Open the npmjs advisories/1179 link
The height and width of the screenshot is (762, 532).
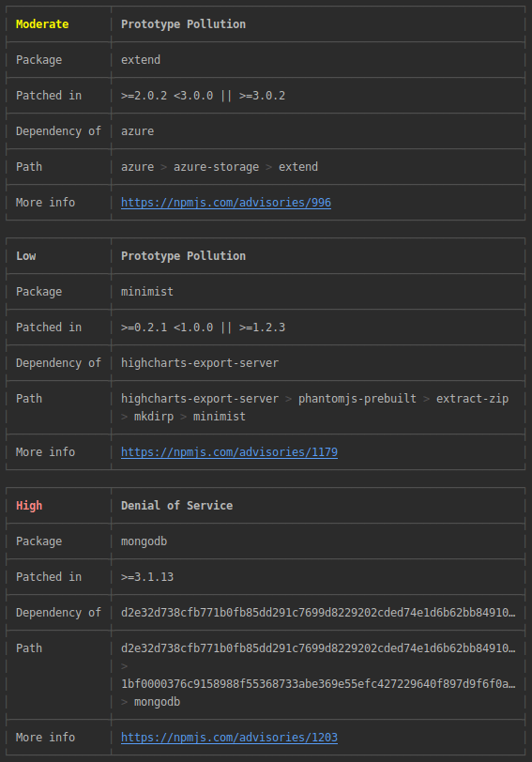[x=229, y=452]
